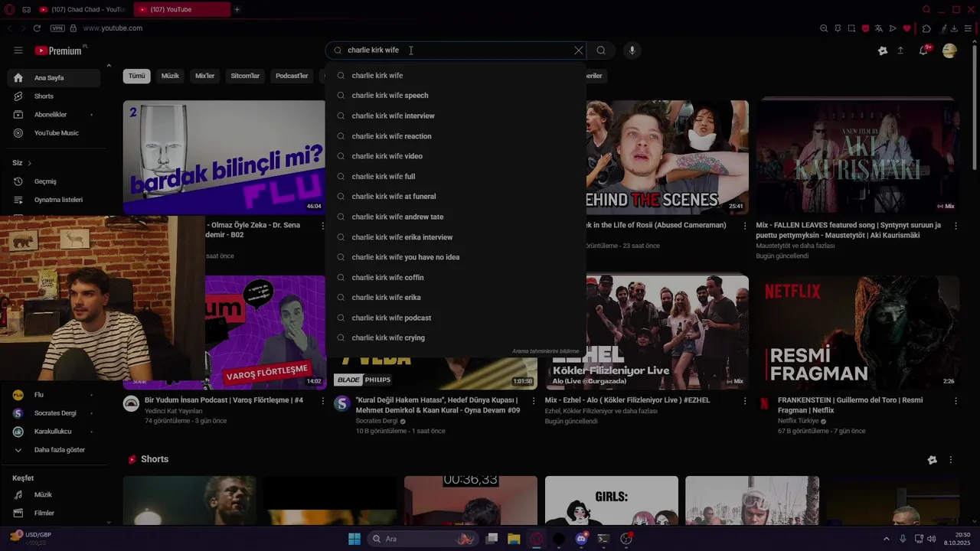Pick suggestion 'charlie kirk wife coffin'

(x=456, y=278)
